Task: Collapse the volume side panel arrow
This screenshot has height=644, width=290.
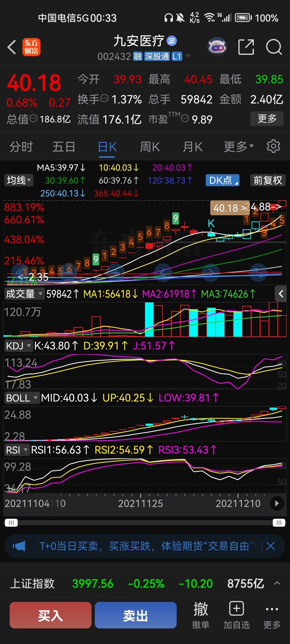Action: click(x=281, y=294)
